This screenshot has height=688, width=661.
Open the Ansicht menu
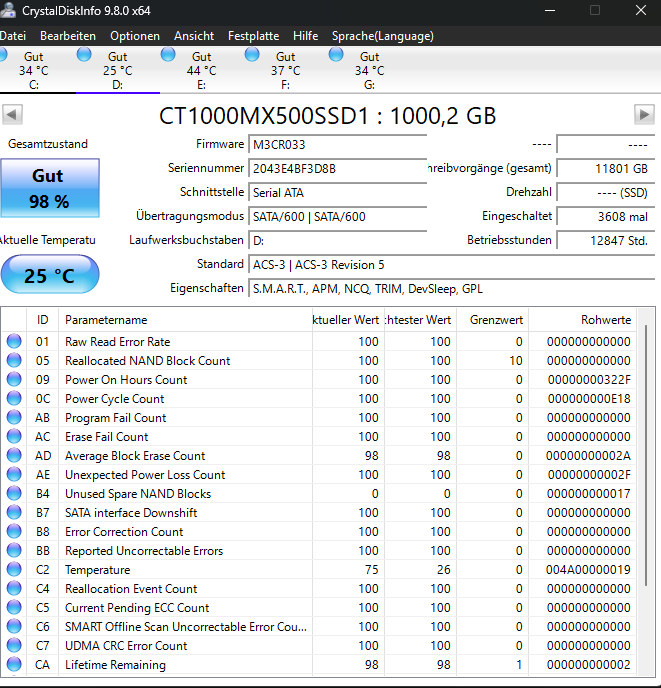tap(194, 36)
